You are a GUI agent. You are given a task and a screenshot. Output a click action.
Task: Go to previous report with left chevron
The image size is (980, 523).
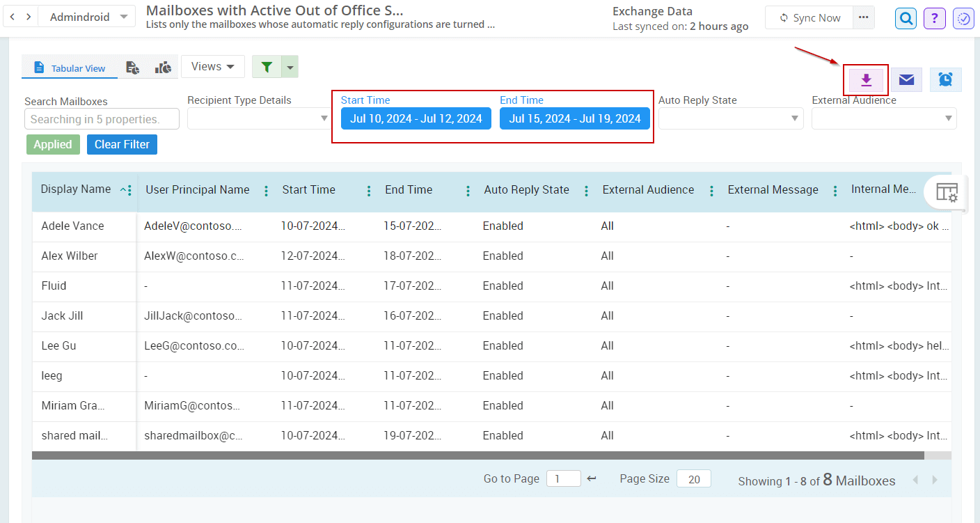coord(13,17)
